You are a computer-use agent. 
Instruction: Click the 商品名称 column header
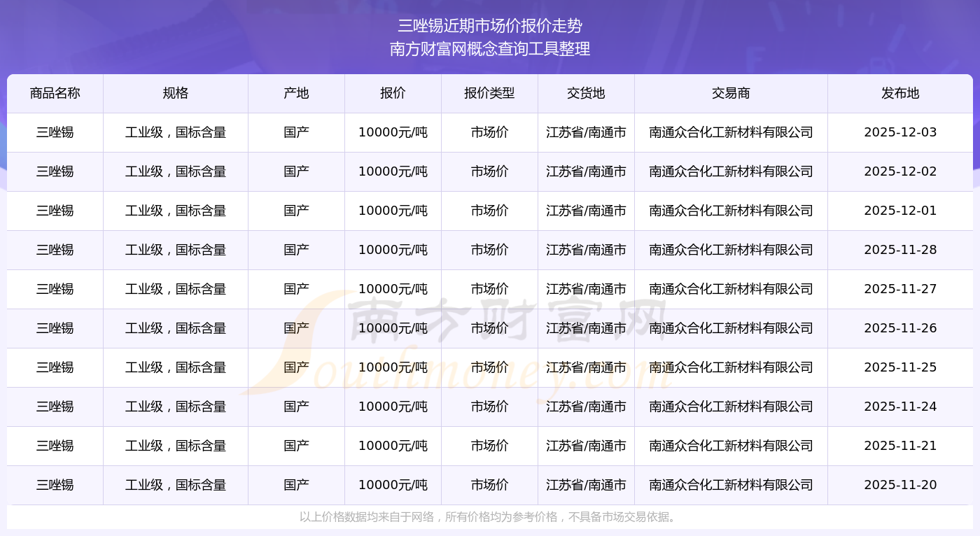(55, 93)
